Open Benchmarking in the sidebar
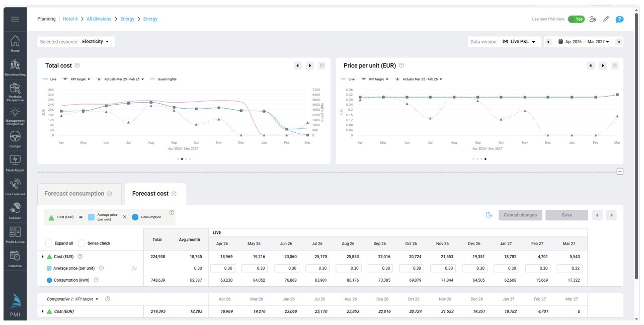Viewport: 644px width, 325px height. (x=15, y=67)
